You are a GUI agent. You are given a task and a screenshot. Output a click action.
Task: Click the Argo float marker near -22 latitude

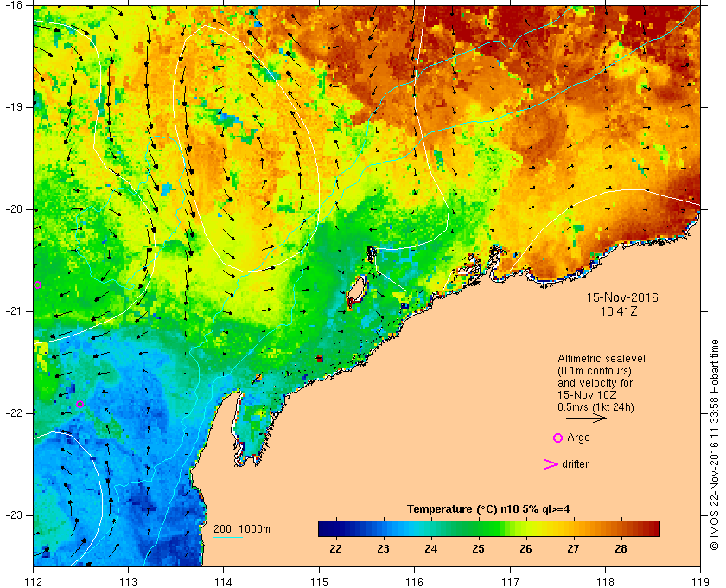coord(80,404)
